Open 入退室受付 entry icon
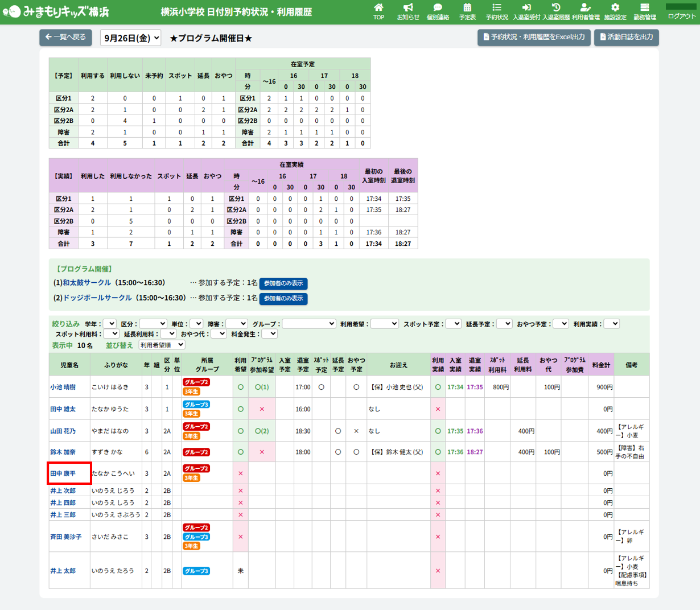 point(526,8)
